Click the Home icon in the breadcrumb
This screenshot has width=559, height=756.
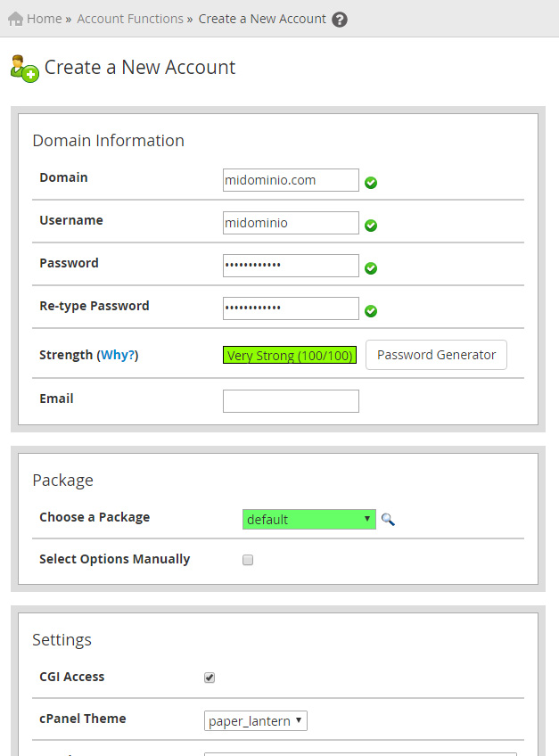13,18
